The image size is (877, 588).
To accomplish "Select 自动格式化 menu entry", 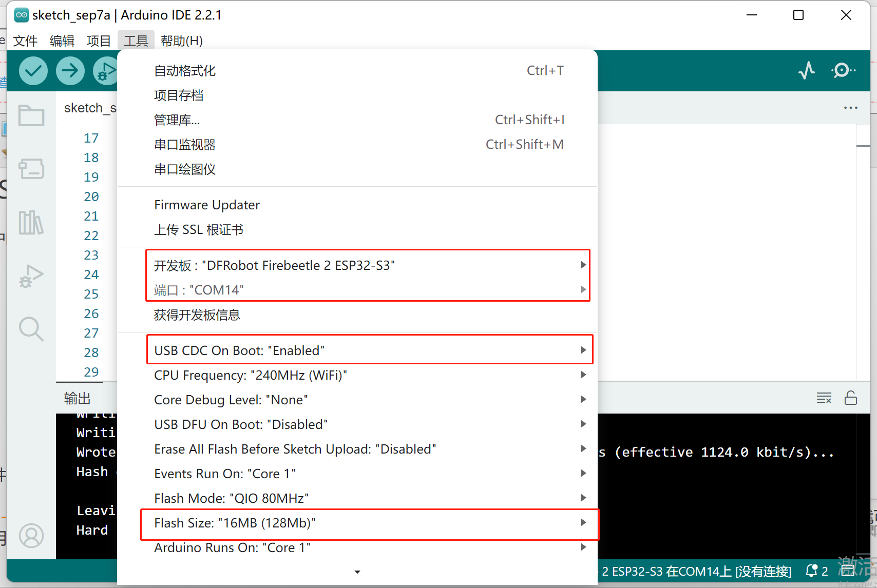I will tap(357, 71).
